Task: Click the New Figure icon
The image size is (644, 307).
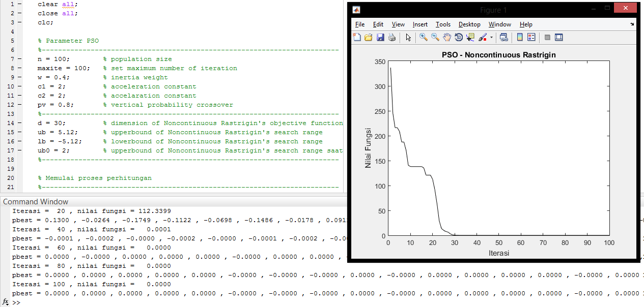Action: [x=357, y=37]
